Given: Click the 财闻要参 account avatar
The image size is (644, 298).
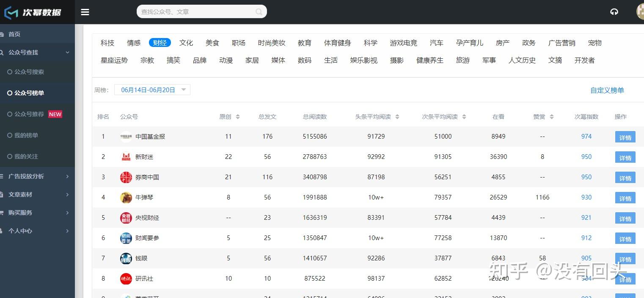Looking at the screenshot, I should point(126,238).
